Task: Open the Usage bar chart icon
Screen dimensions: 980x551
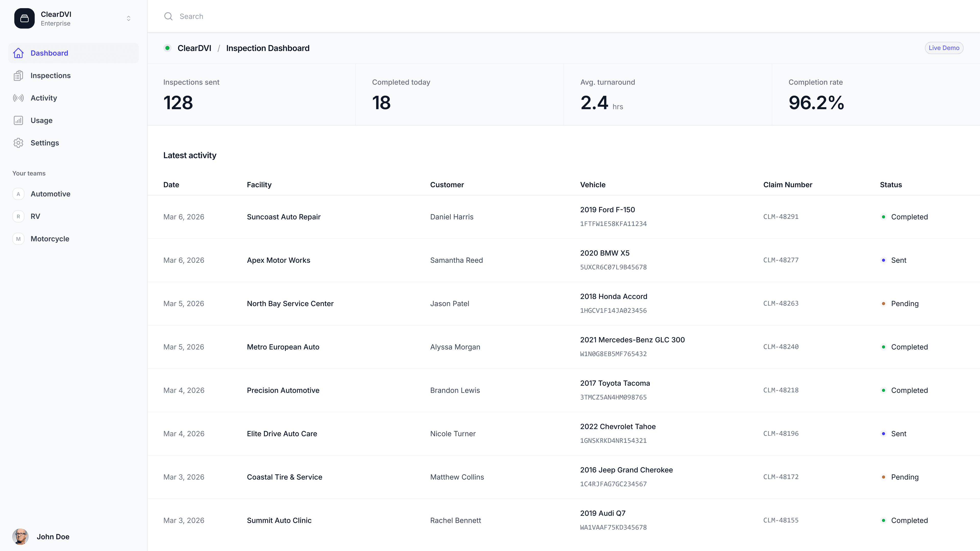Action: (19, 120)
